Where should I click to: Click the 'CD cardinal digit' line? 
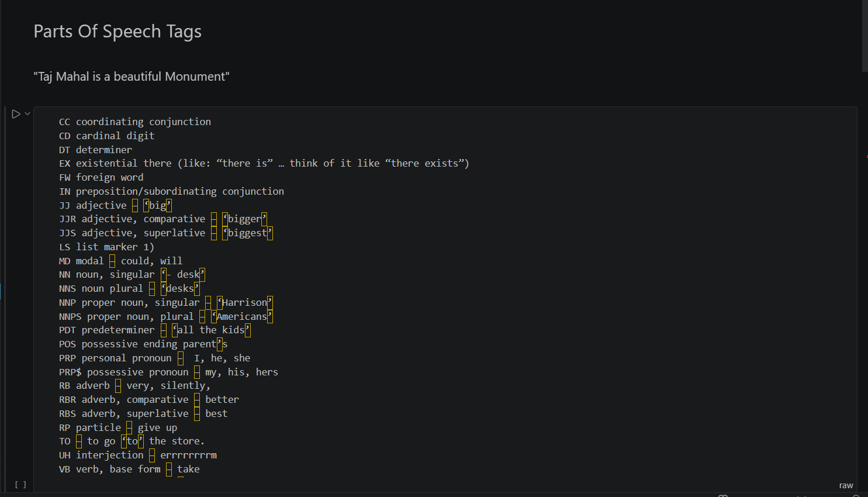[107, 136]
